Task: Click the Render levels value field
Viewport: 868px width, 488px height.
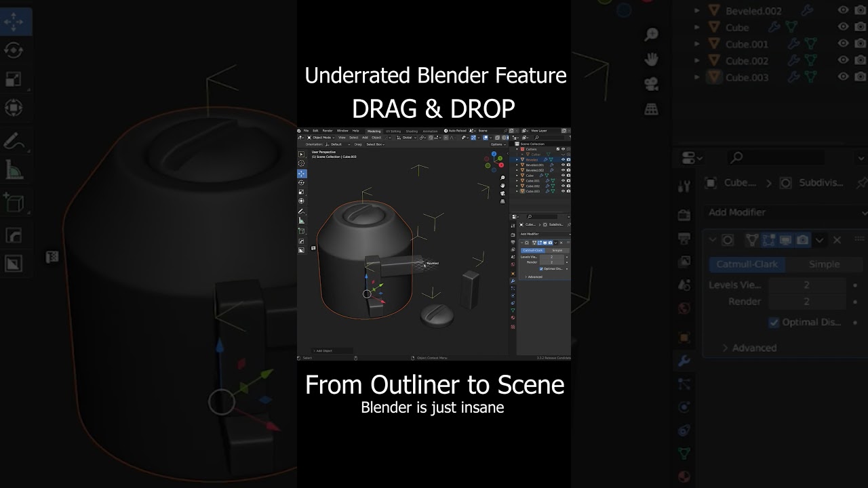Action: coord(552,262)
